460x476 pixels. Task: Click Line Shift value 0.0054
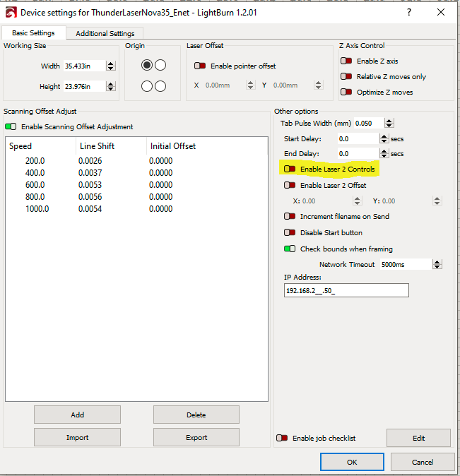click(90, 209)
